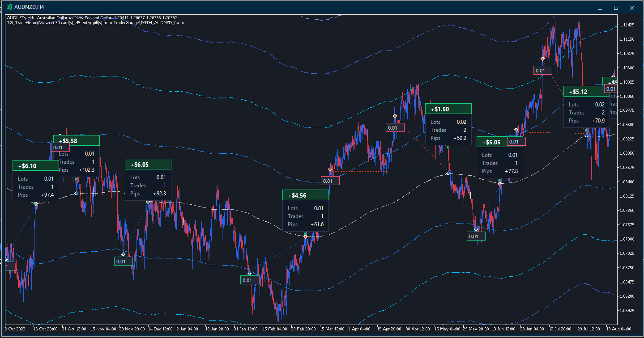Open the +$6.05 trade card header
Screen dimensions: 644x338
point(148,165)
